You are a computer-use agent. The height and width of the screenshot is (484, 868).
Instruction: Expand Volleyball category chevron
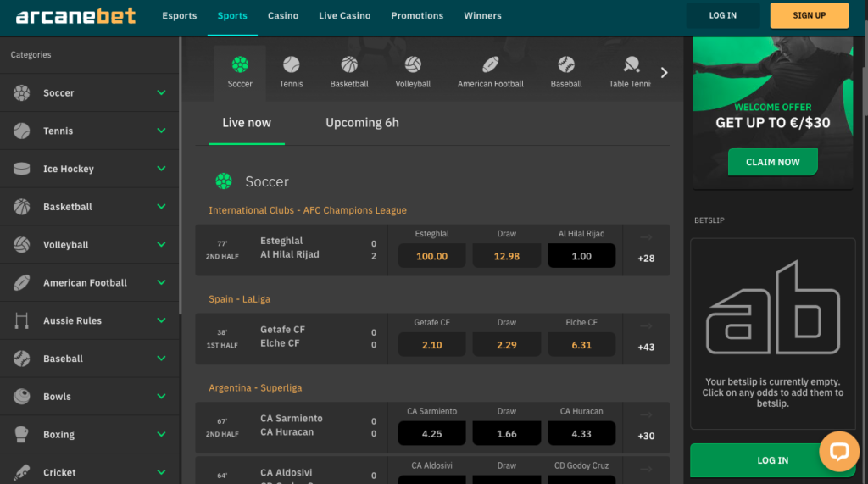(161, 244)
